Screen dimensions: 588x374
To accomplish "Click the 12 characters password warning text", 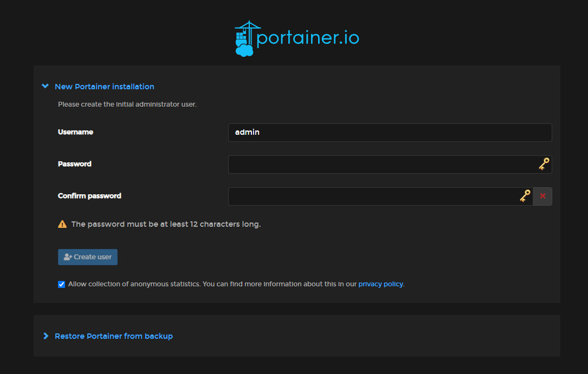I will (166, 224).
